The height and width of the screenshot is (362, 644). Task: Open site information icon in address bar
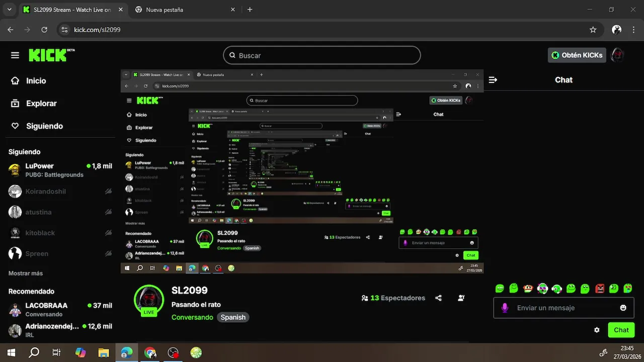64,30
